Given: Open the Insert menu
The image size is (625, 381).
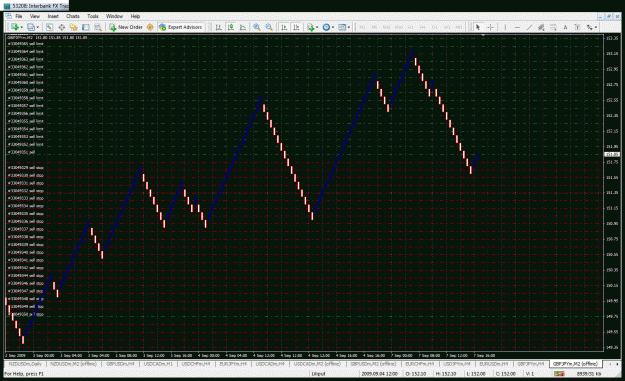Looking at the screenshot, I should (x=53, y=16).
